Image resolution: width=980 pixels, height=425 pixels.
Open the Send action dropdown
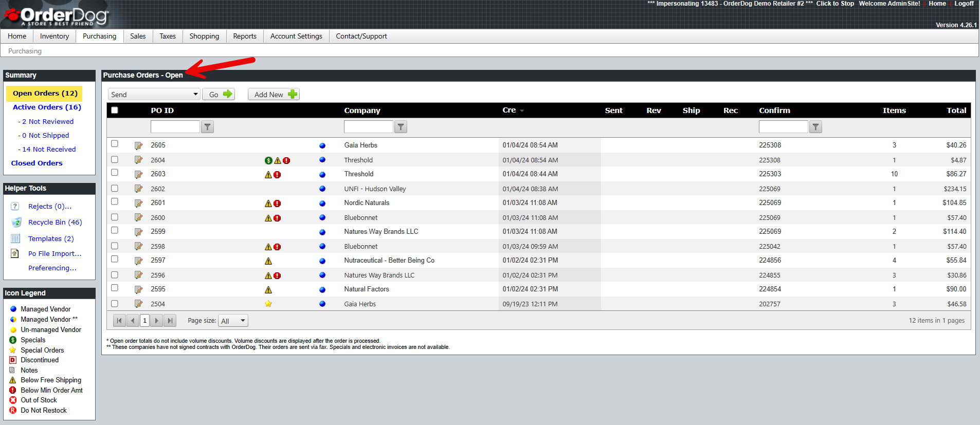154,95
